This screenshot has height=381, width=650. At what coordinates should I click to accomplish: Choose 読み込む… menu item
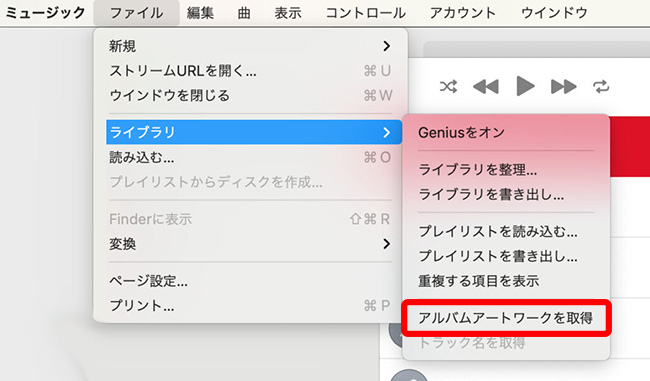(x=250, y=157)
